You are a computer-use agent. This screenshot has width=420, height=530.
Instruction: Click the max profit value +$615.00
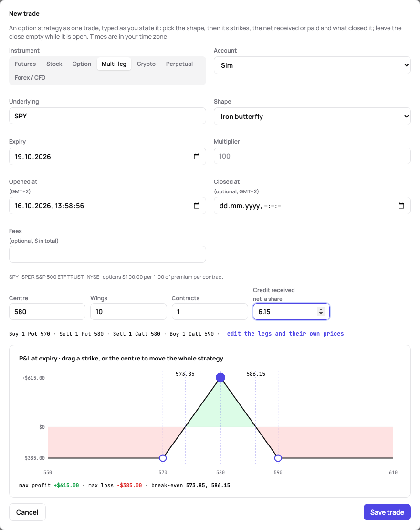[66, 486]
